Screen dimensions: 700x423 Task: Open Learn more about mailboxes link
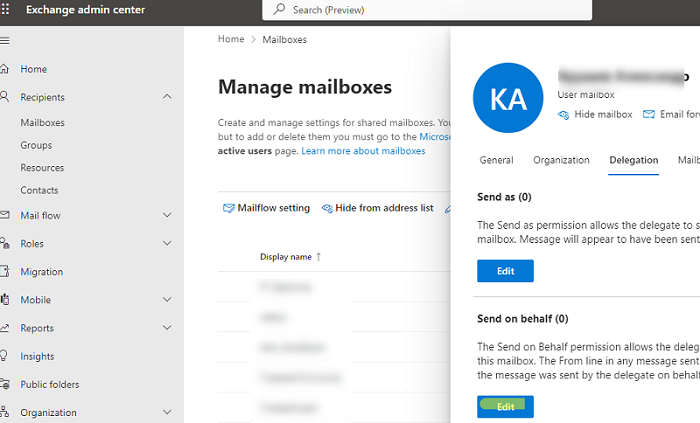click(363, 151)
